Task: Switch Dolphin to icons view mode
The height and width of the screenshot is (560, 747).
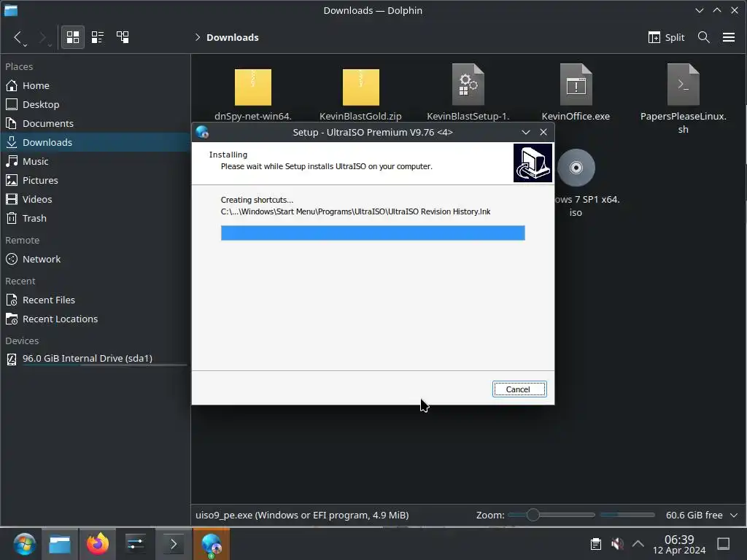Action: tap(73, 37)
